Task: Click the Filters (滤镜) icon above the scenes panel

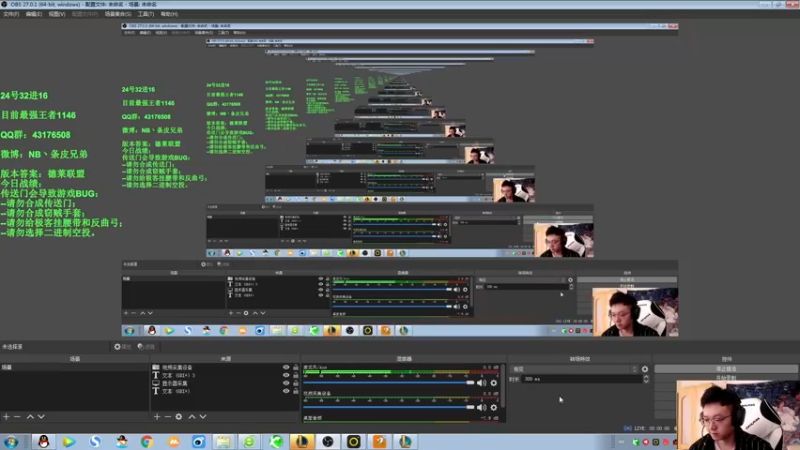Action: click(146, 346)
